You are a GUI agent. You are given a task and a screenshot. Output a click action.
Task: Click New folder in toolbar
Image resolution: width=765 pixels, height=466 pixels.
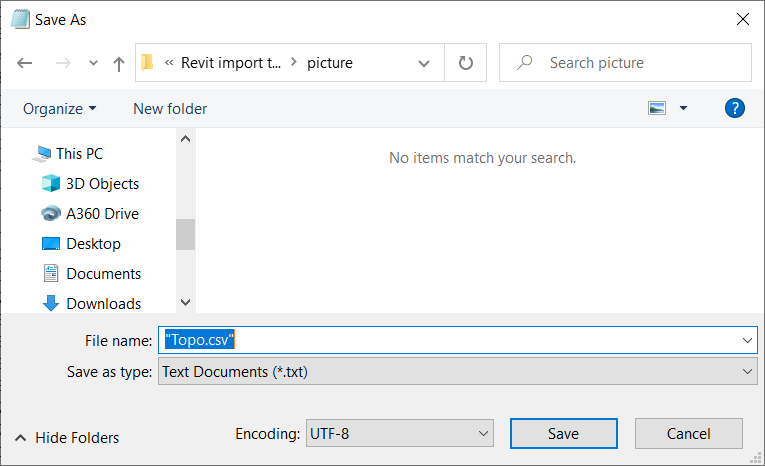[170, 108]
